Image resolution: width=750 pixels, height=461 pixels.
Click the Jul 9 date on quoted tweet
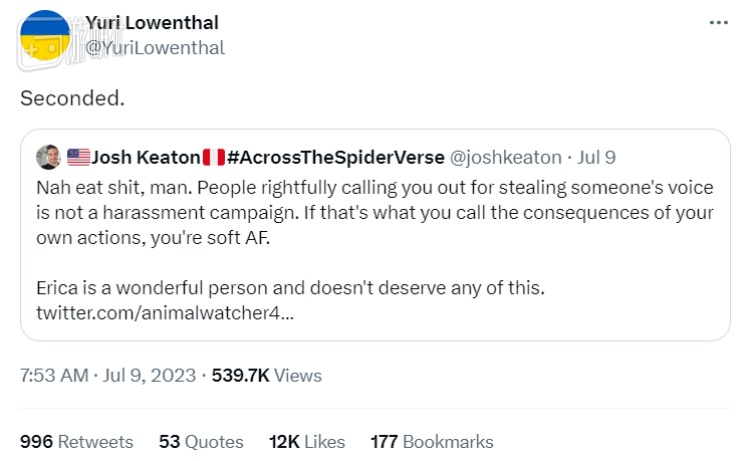click(596, 157)
